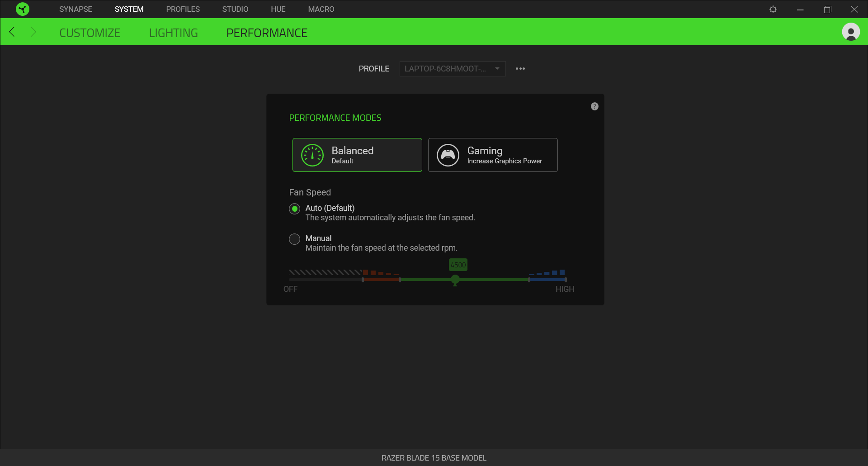Minimize the Razer Synapse window
This screenshot has height=466, width=868.
(800, 9)
